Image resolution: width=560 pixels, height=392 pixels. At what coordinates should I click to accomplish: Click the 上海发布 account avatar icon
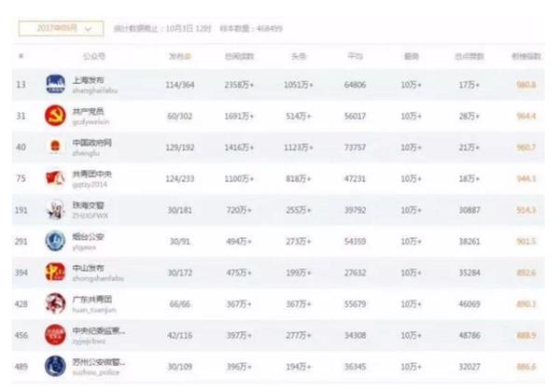click(x=55, y=85)
